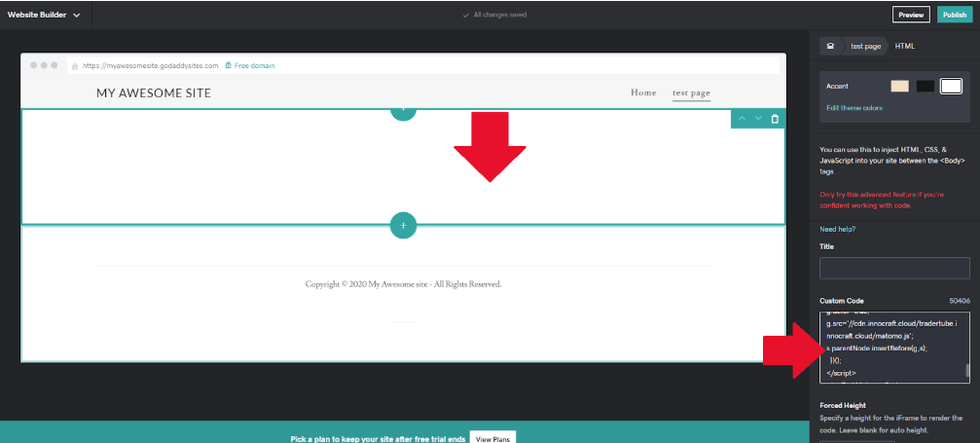Publish the website
Image resolution: width=980 pixels, height=443 pixels.
pos(952,15)
